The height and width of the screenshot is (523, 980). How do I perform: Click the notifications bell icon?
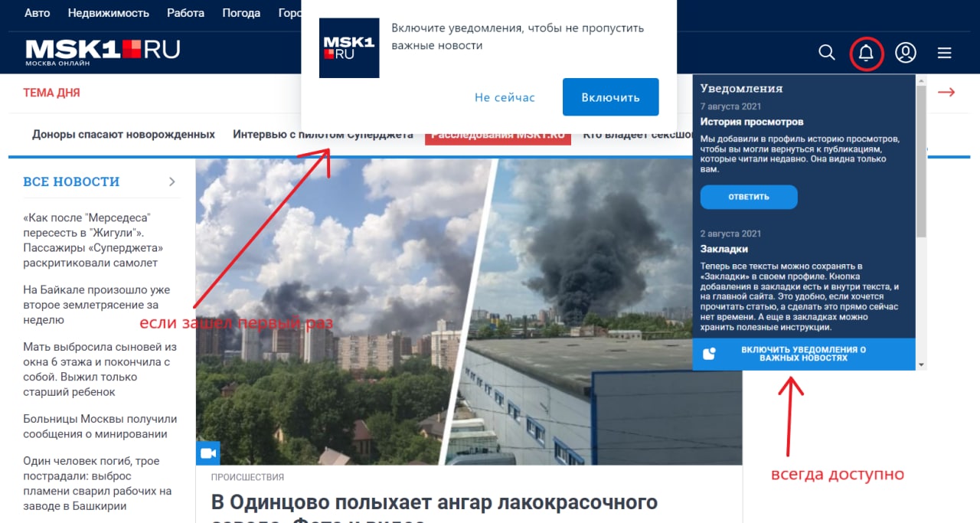866,53
